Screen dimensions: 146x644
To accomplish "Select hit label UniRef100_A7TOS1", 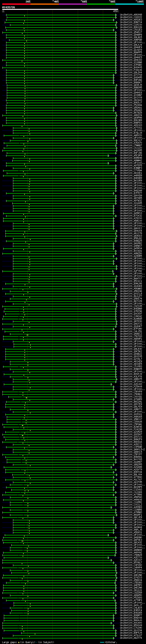I will coord(131,128).
